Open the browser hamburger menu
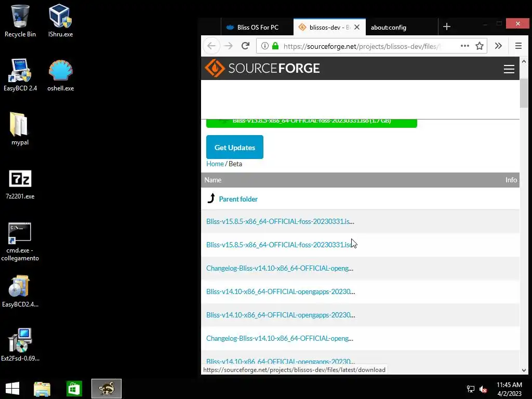The height and width of the screenshot is (399, 532). 518,46
